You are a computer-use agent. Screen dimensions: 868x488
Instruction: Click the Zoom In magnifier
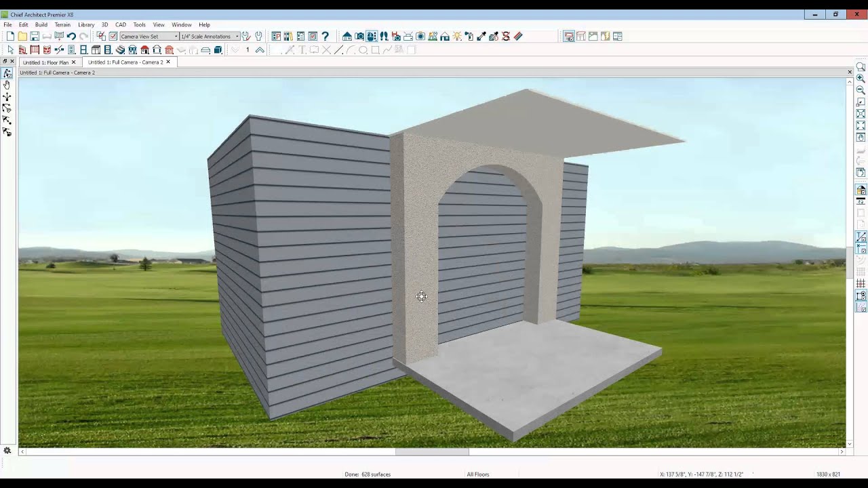point(861,78)
